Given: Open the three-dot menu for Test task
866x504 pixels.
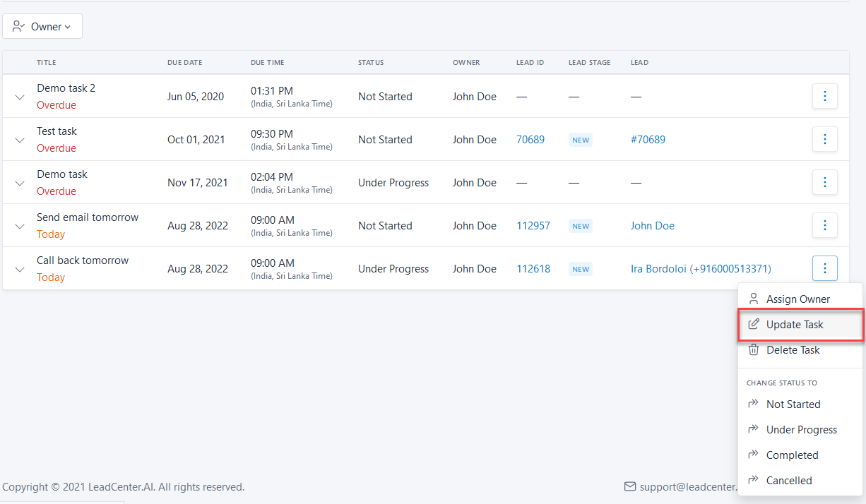Looking at the screenshot, I should 824,139.
